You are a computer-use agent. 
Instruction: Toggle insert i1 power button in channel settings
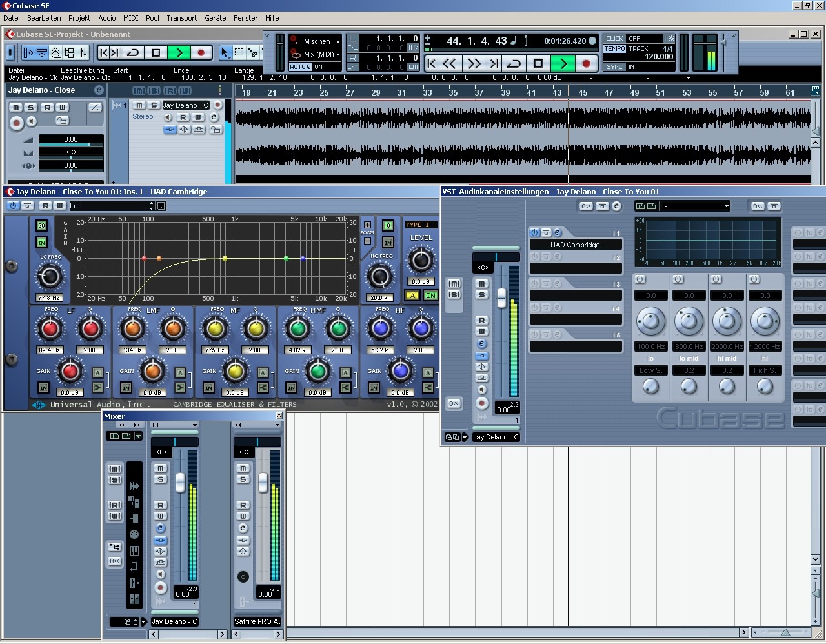[x=534, y=232]
